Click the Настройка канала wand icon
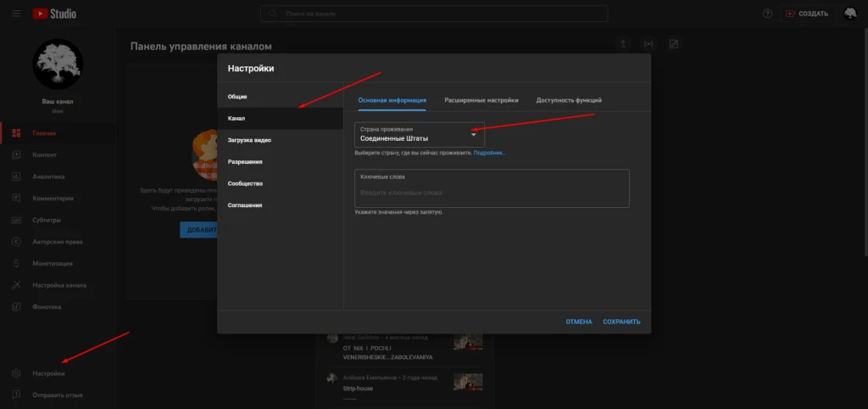Screen dimensions: 868x409 coord(16,285)
